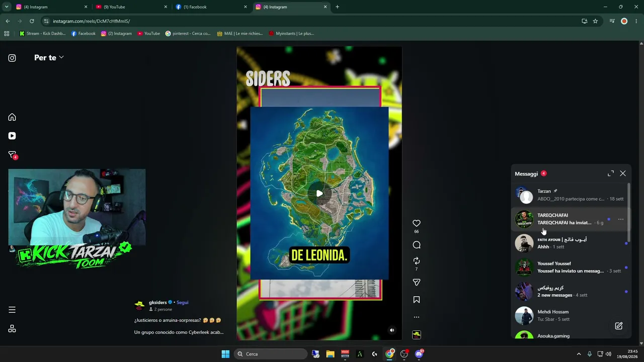The height and width of the screenshot is (362, 644).
Task: Close the YouTube browser tab
Action: tap(166, 7)
